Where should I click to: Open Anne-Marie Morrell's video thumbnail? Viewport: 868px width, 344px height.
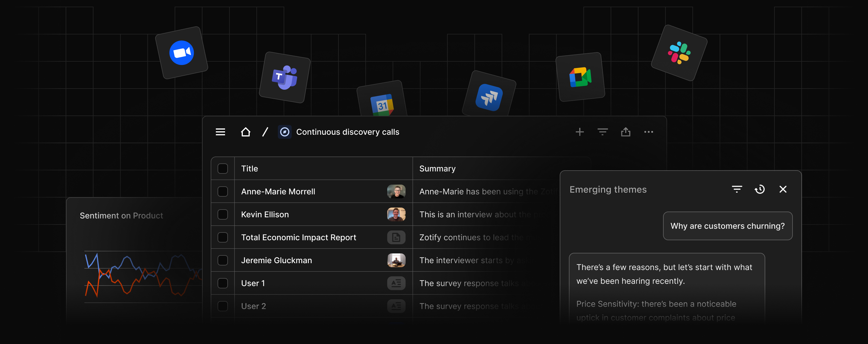(x=396, y=191)
